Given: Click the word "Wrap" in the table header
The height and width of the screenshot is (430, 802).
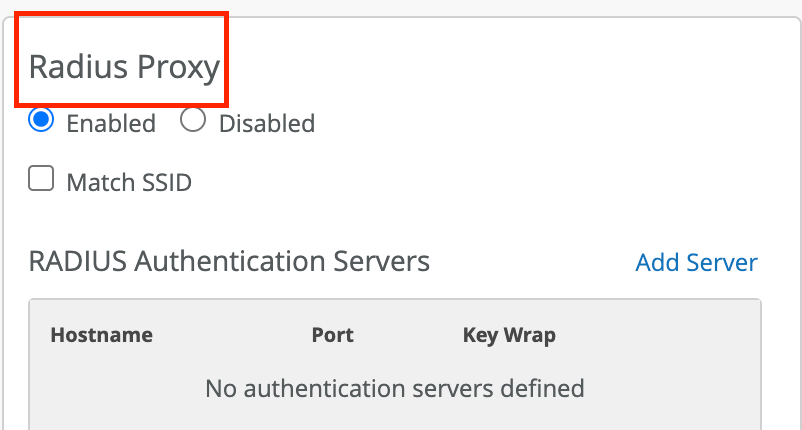Looking at the screenshot, I should (531, 335).
